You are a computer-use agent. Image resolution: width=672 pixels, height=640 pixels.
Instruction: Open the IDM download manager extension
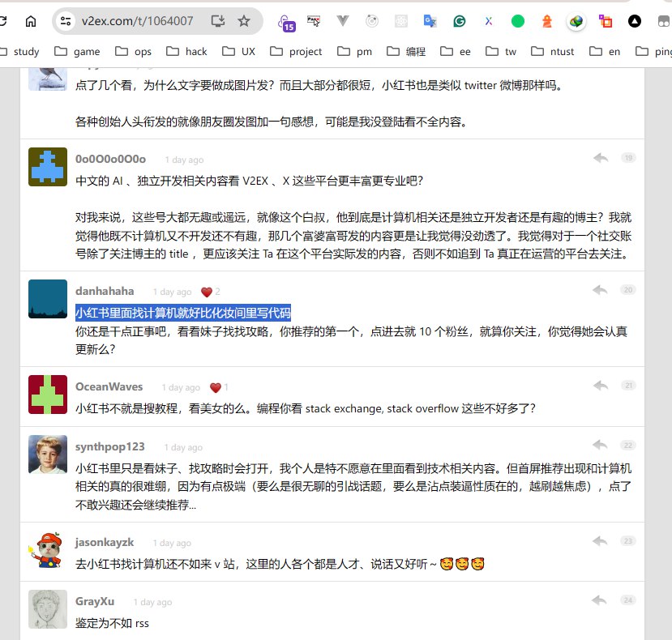(x=576, y=22)
